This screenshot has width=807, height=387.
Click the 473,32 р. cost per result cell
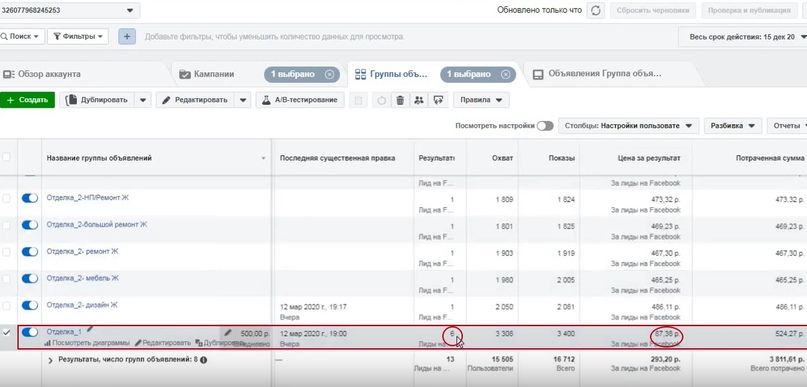[x=666, y=199]
